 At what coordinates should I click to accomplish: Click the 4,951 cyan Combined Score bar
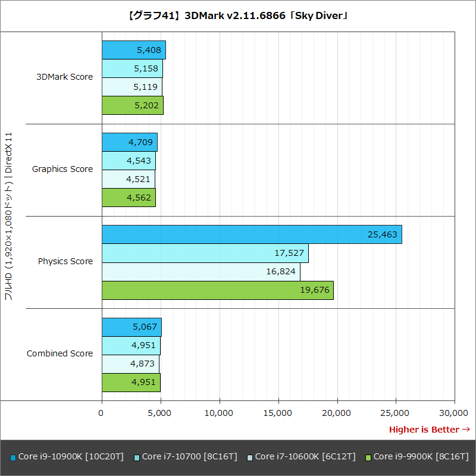[x=131, y=346]
